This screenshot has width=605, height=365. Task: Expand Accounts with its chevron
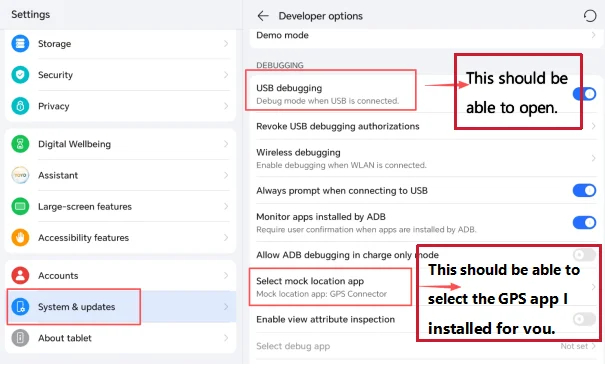click(x=226, y=275)
